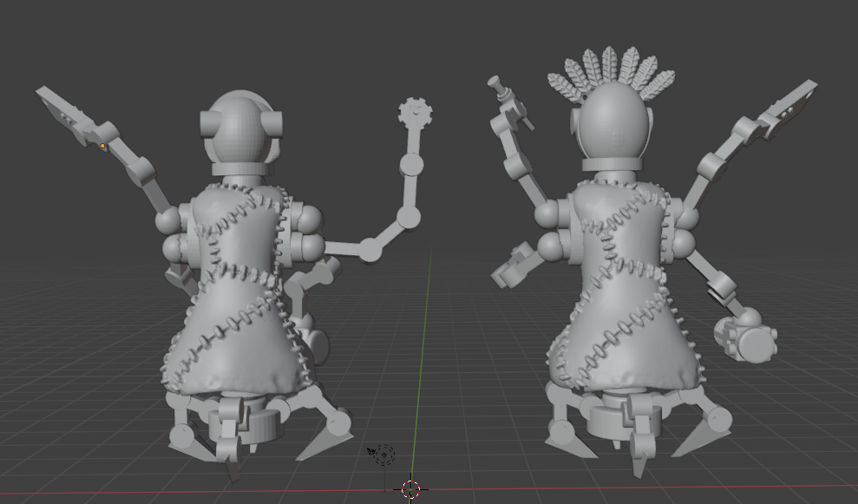Click the 3D cursor on the grid floor
This screenshot has height=504, width=858.
point(411,489)
